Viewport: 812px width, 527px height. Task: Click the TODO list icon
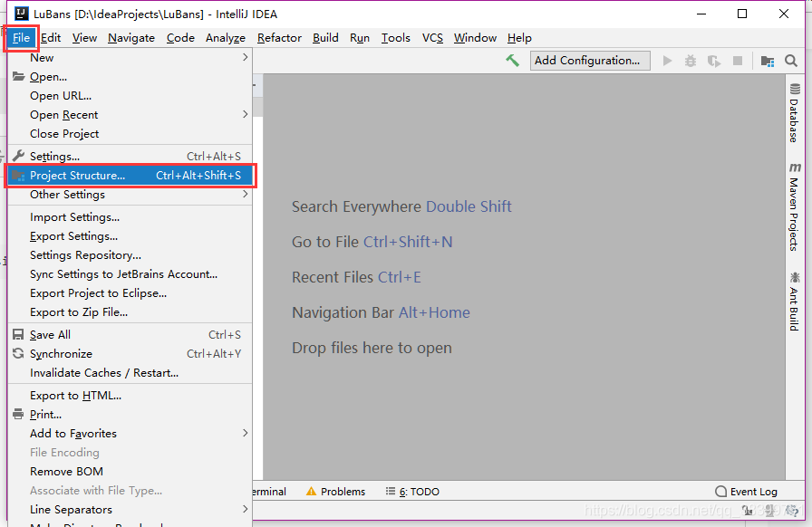tap(391, 491)
